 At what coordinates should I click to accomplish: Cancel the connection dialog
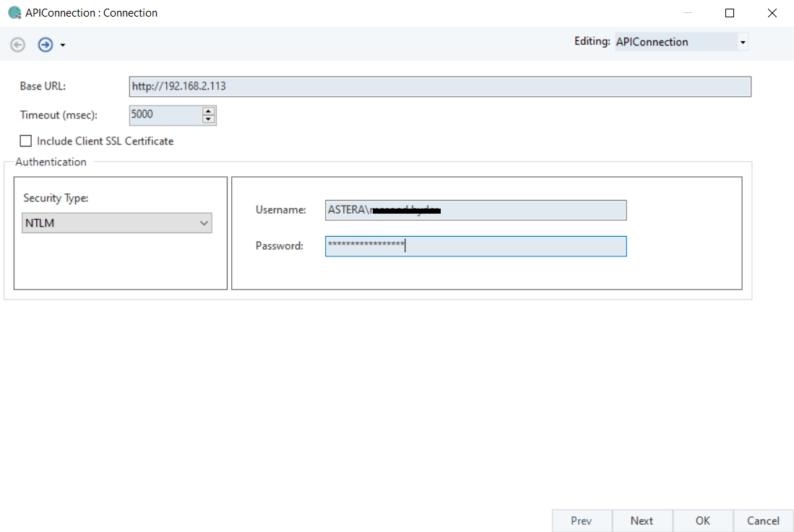[763, 520]
